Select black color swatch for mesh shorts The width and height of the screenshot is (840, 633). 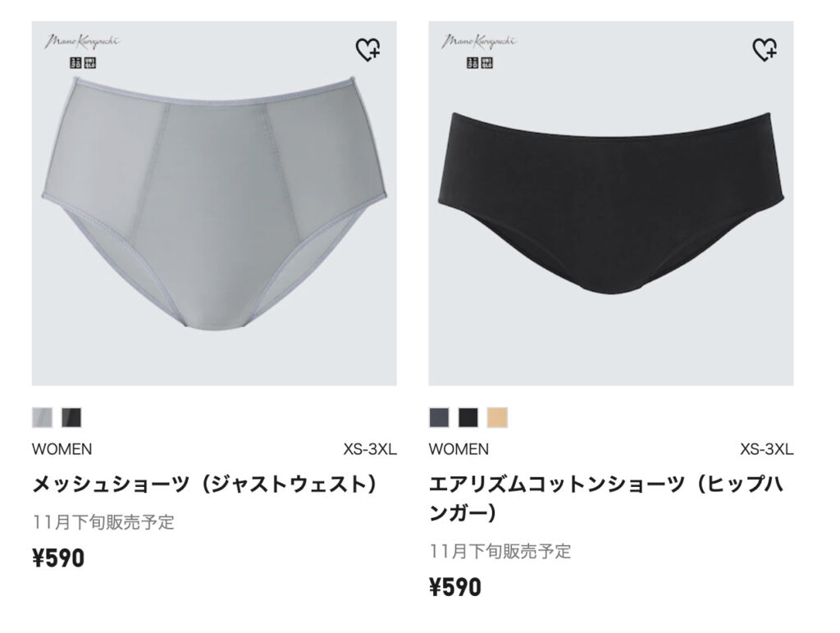tap(71, 417)
